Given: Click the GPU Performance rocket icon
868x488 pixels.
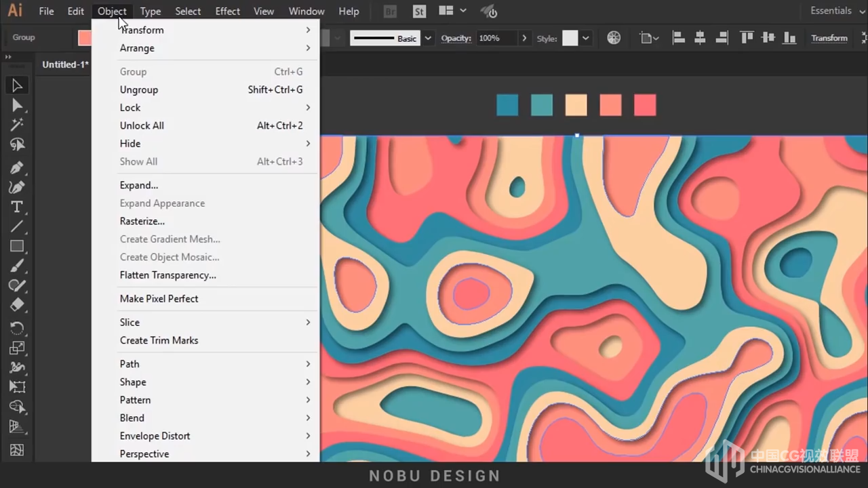Looking at the screenshot, I should tap(489, 12).
